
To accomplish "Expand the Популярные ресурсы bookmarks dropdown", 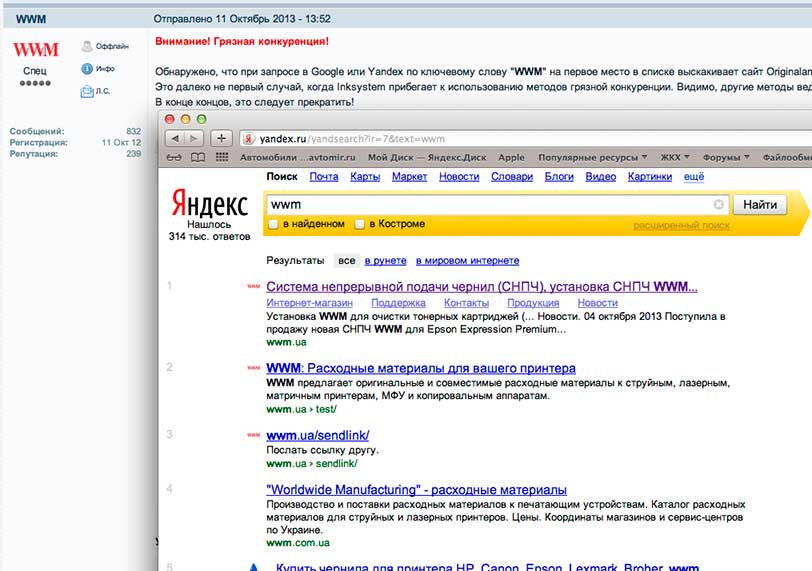I will [x=592, y=157].
